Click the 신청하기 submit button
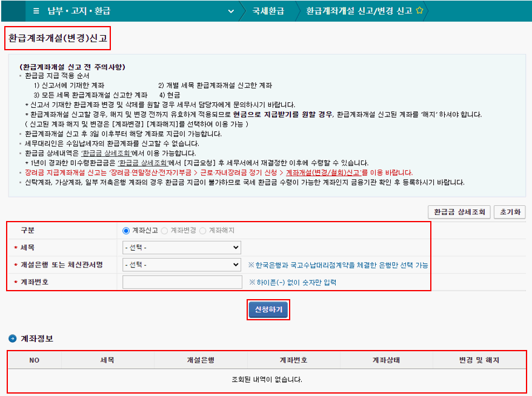 (x=268, y=308)
